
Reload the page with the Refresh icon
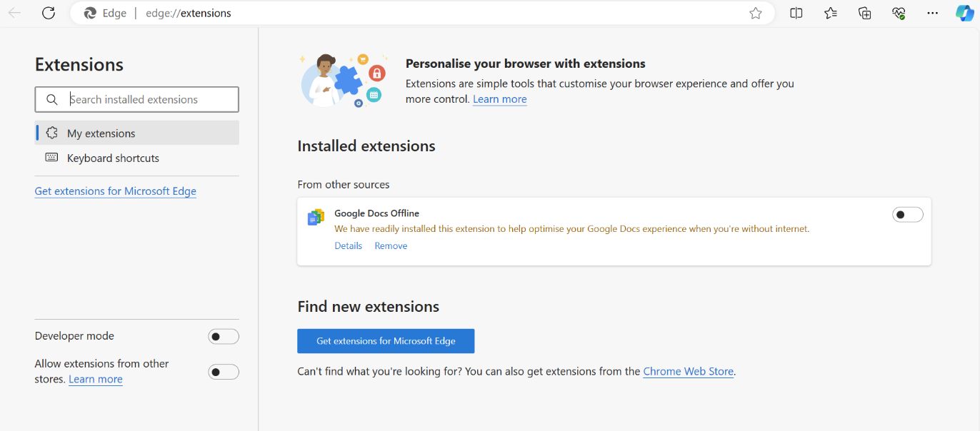click(x=49, y=13)
